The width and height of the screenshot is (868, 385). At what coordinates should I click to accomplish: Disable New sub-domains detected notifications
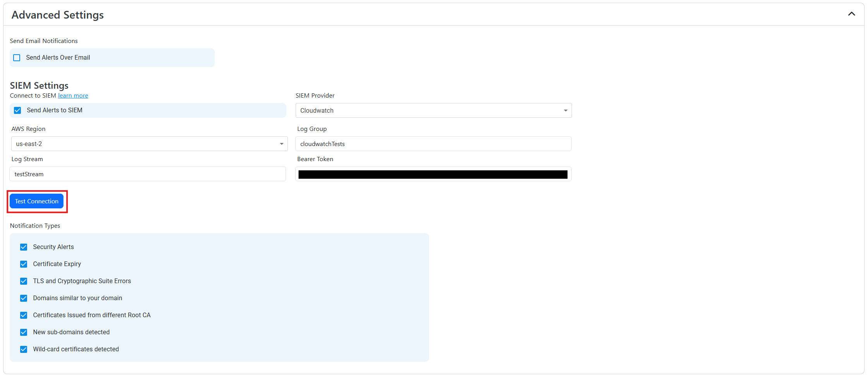point(24,332)
